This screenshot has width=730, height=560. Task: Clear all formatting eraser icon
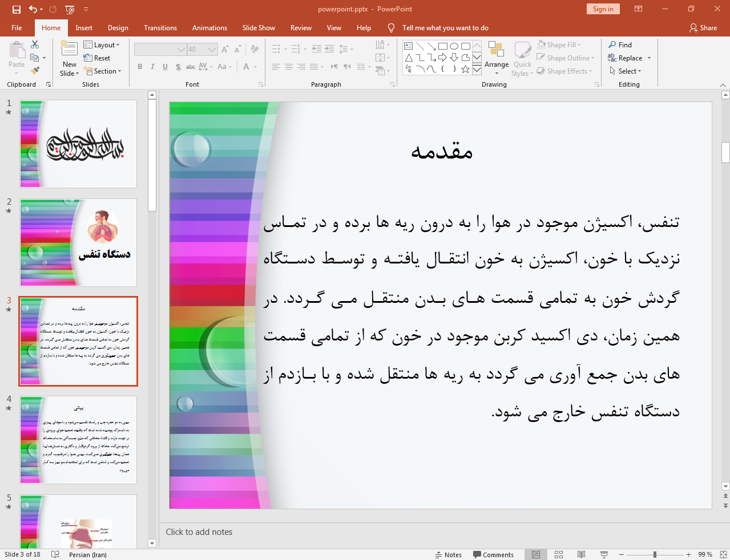pyautogui.click(x=255, y=50)
